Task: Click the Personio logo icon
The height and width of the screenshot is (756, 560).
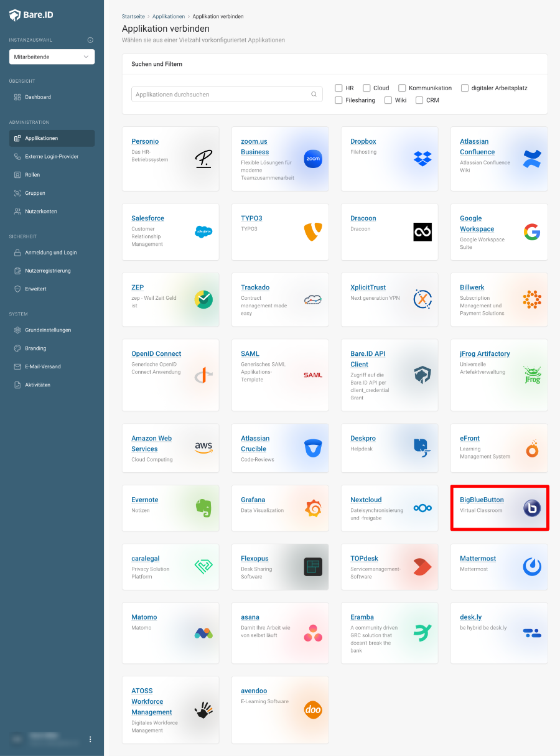Action: [x=203, y=159]
